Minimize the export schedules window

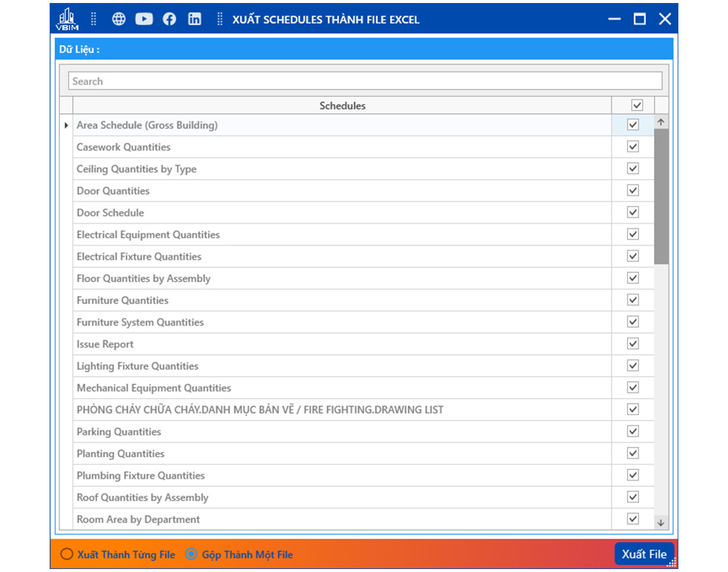(x=614, y=19)
